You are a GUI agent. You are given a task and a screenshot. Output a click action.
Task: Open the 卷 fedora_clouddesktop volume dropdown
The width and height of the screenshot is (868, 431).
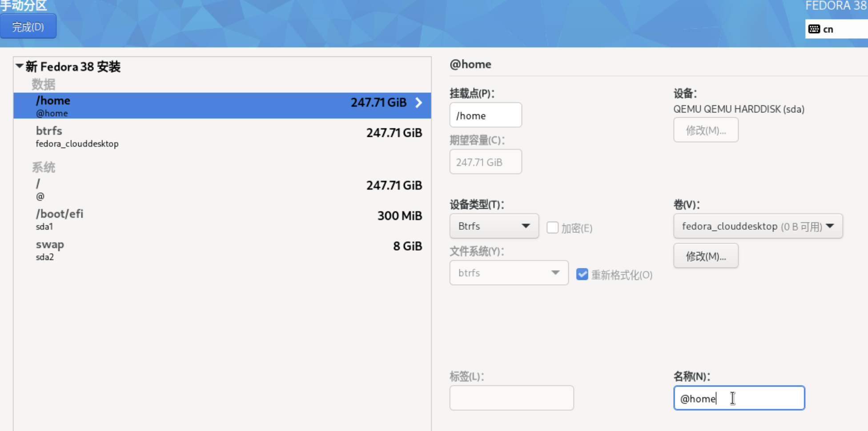coord(758,226)
